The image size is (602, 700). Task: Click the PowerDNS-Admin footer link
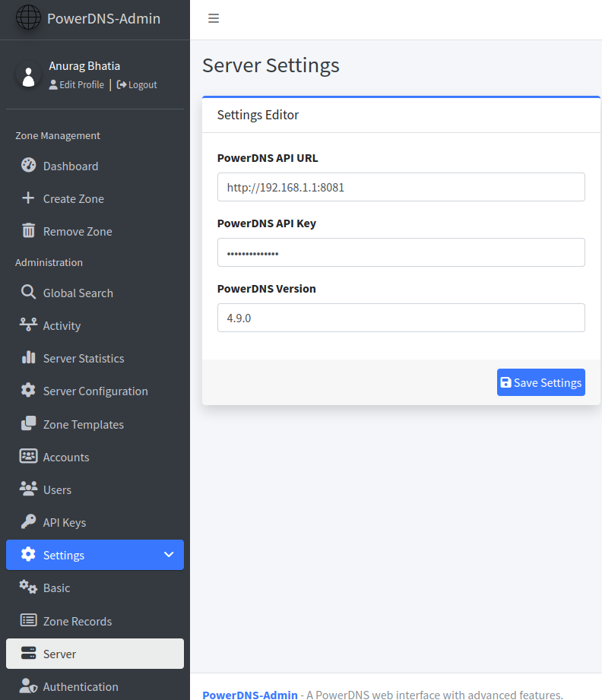pyautogui.click(x=249, y=695)
